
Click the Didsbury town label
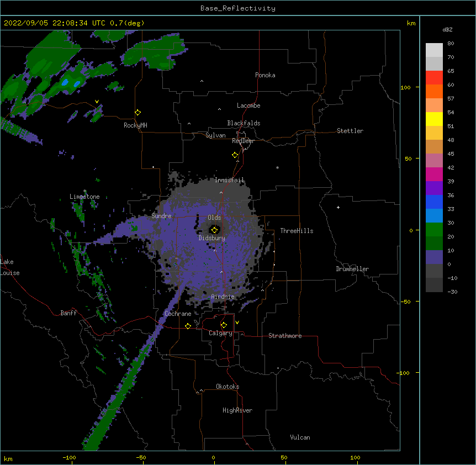(x=212, y=238)
